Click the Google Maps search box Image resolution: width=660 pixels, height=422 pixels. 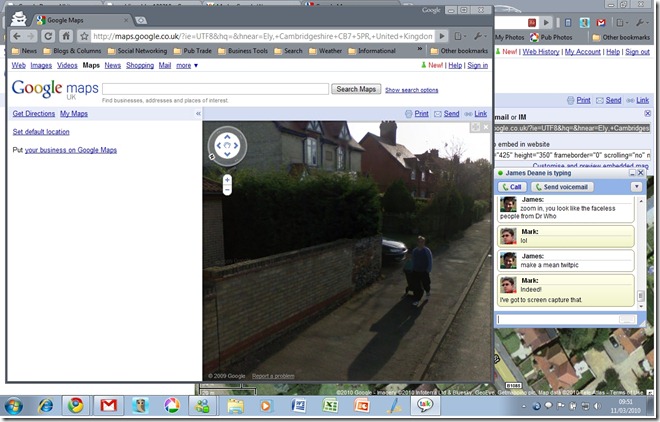pyautogui.click(x=215, y=89)
